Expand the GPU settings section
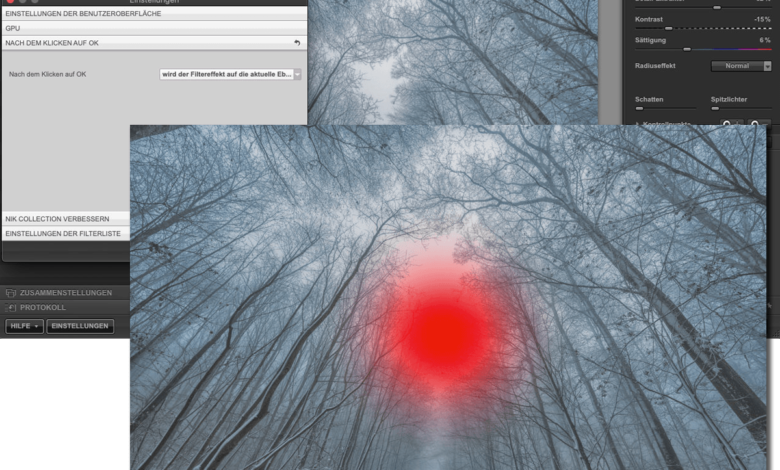 click(x=154, y=28)
